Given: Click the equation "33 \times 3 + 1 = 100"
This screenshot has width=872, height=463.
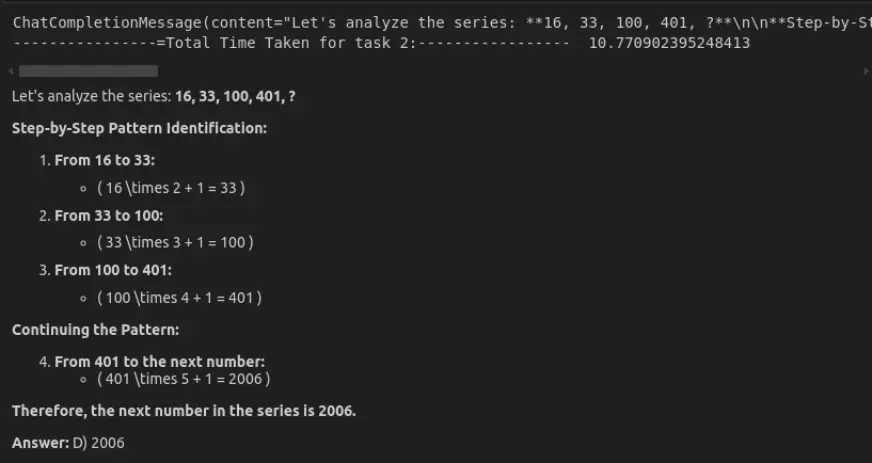Looking at the screenshot, I should pyautogui.click(x=175, y=243).
